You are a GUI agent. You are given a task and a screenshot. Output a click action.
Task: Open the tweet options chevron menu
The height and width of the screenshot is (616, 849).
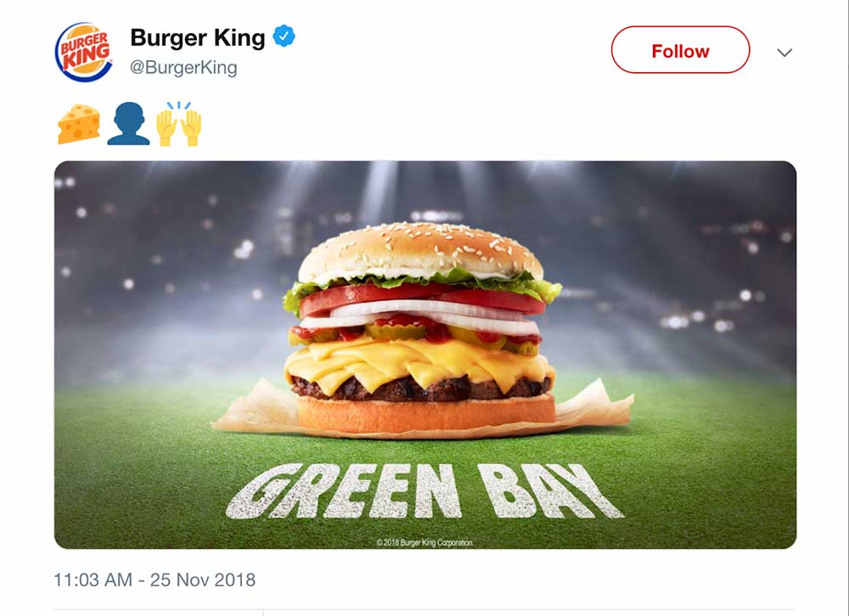pos(784,53)
